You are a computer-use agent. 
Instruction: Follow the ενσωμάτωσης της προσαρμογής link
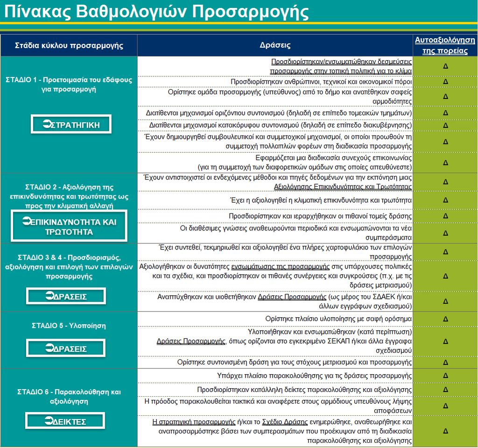[x=280, y=266]
